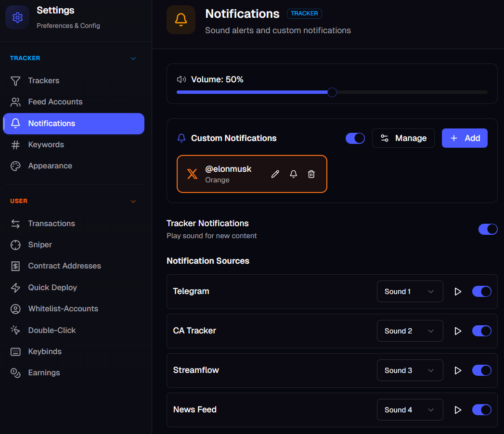Toggle Custom Notifications switch off
This screenshot has height=434, width=504.
(x=355, y=138)
